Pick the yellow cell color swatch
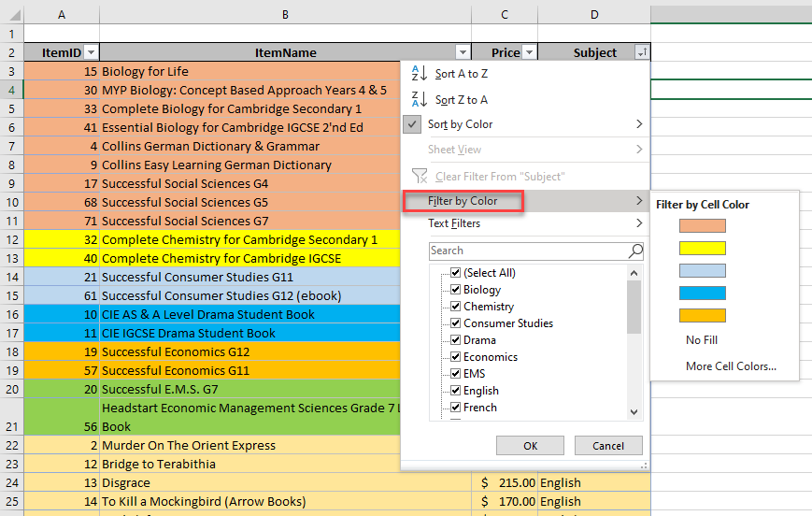 tap(703, 248)
